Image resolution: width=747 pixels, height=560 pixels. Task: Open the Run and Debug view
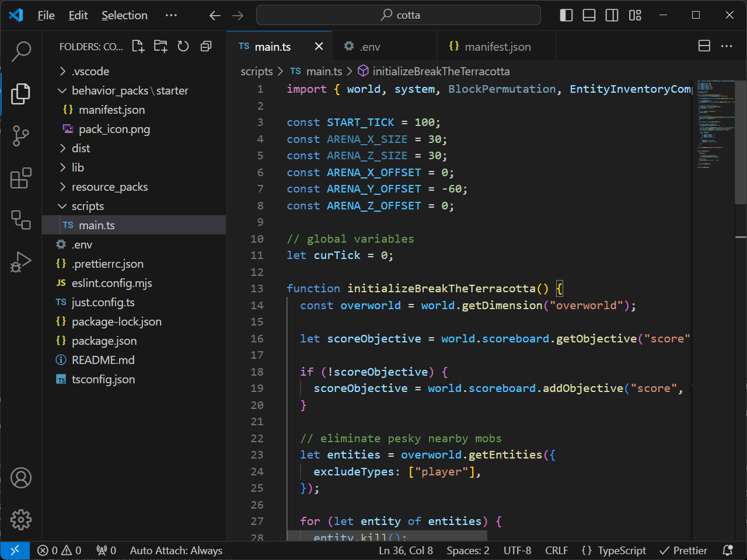tap(21, 262)
